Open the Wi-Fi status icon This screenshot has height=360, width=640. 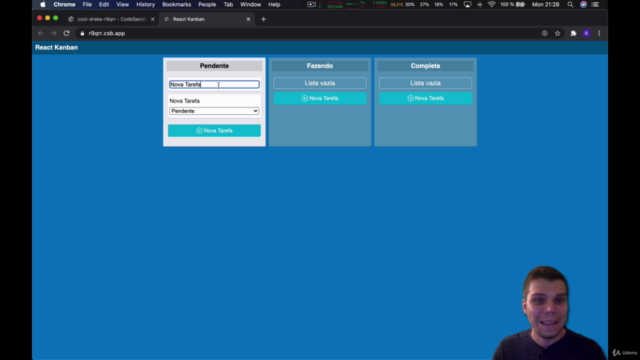pyautogui.click(x=491, y=4)
